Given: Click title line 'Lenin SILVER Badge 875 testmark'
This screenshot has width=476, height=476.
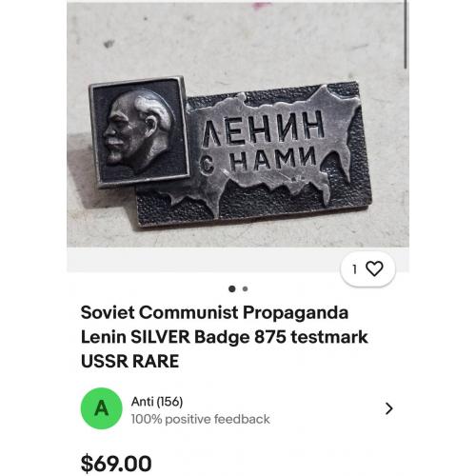Looking at the screenshot, I should 225,337.
